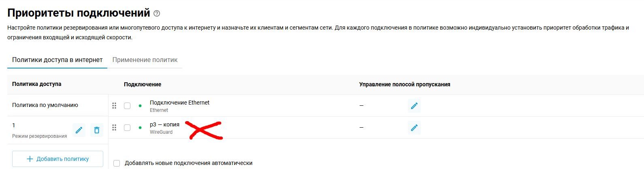Open Политики доступа в интернет tab
This screenshot has height=169, width=644.
point(57,60)
